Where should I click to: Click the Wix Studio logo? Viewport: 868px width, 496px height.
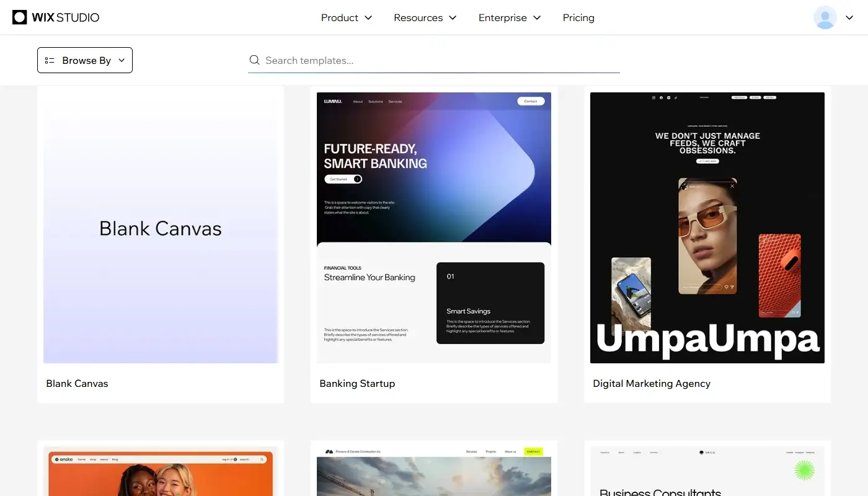(56, 17)
